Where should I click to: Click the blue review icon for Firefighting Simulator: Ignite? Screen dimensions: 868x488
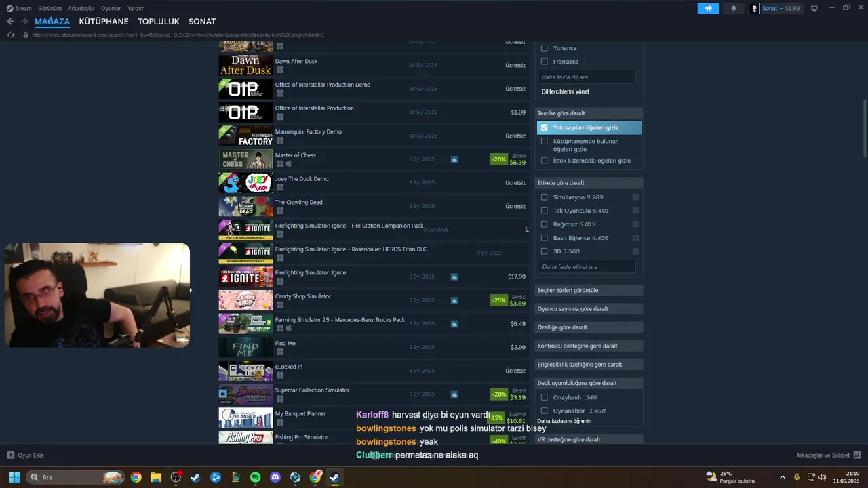coord(454,277)
